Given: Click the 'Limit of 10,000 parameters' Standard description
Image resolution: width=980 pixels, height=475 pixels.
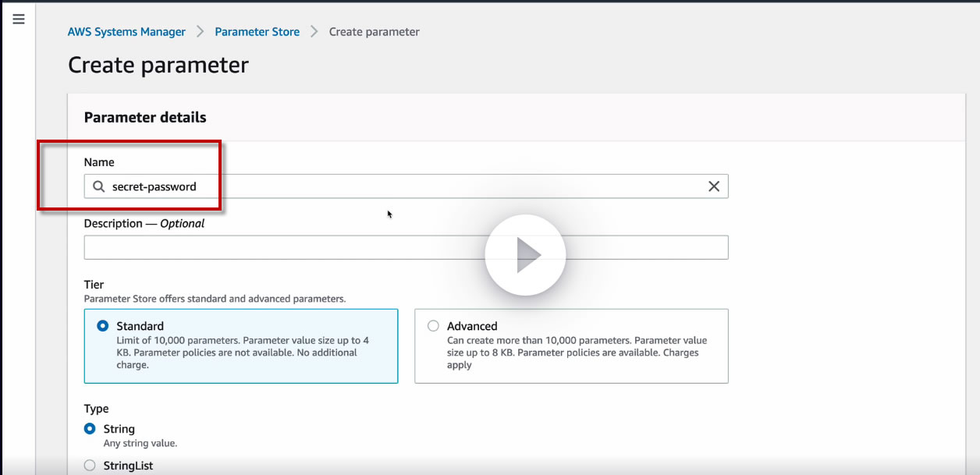Looking at the screenshot, I should 243,353.
